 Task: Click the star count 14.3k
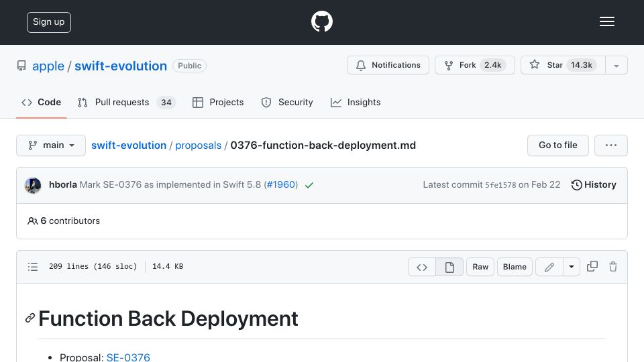click(x=581, y=65)
